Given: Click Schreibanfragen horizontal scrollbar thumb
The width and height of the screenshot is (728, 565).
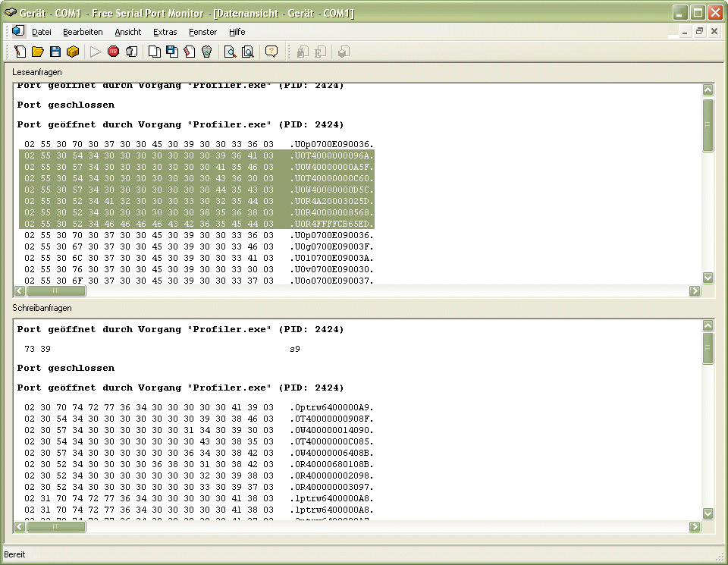Looking at the screenshot, I should pyautogui.click(x=56, y=527).
